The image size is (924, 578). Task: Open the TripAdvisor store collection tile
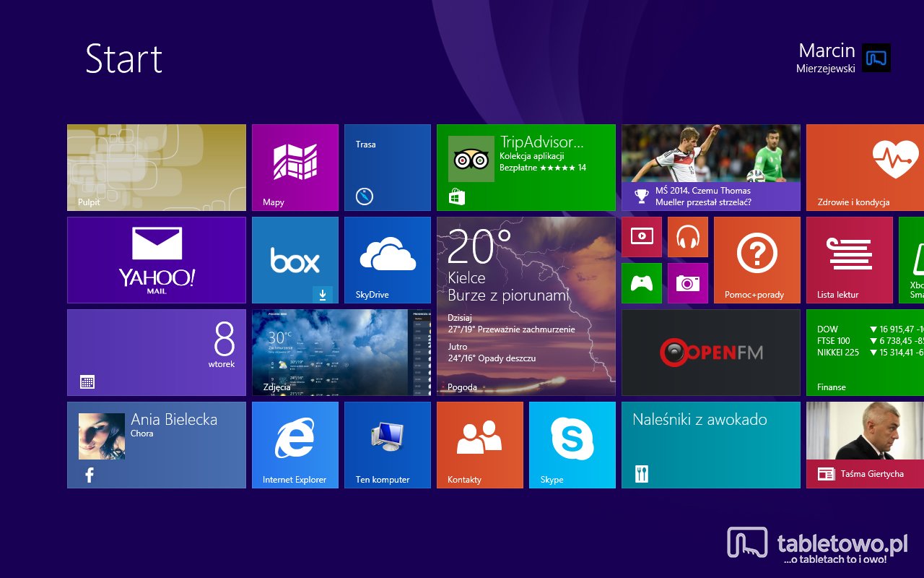[526, 168]
